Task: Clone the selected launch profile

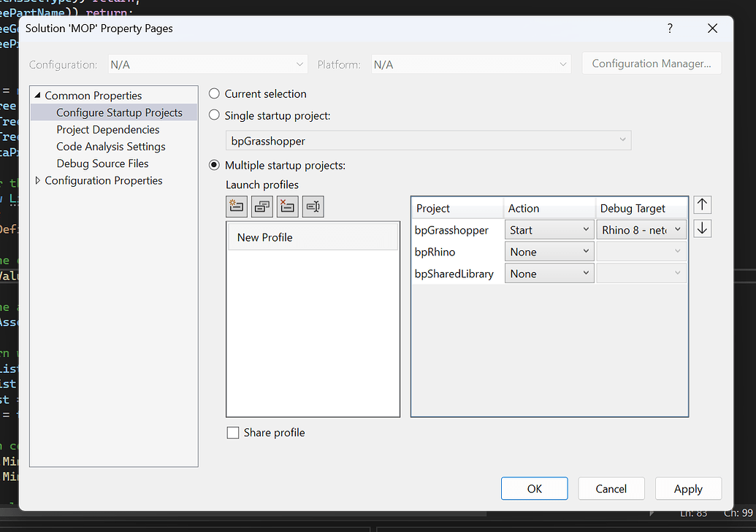Action: (x=261, y=207)
